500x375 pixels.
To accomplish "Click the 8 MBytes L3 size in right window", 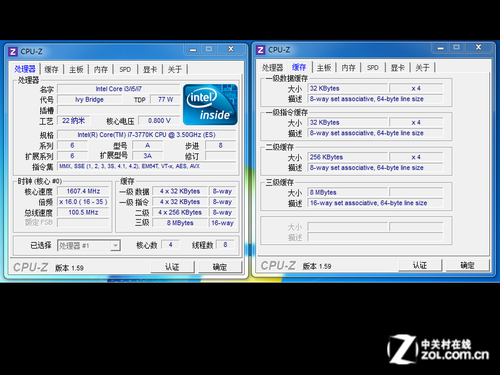I will (x=348, y=192).
